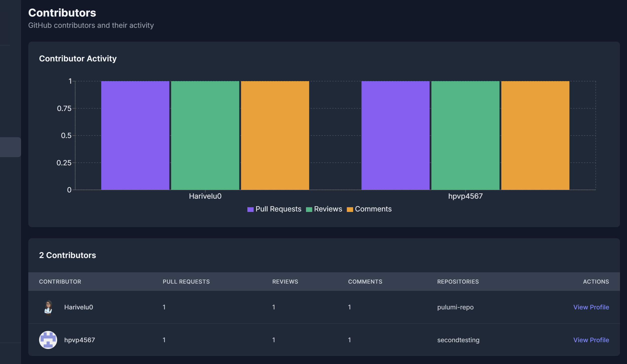Toggle Comments legend swatch
The image size is (627, 364).
pos(350,209)
